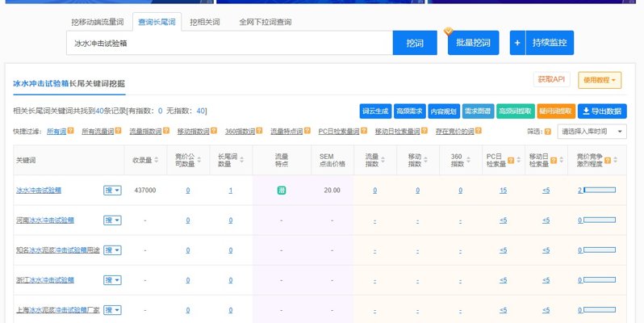
Task: Sort by 360指数 column arrows
Action: [468, 160]
